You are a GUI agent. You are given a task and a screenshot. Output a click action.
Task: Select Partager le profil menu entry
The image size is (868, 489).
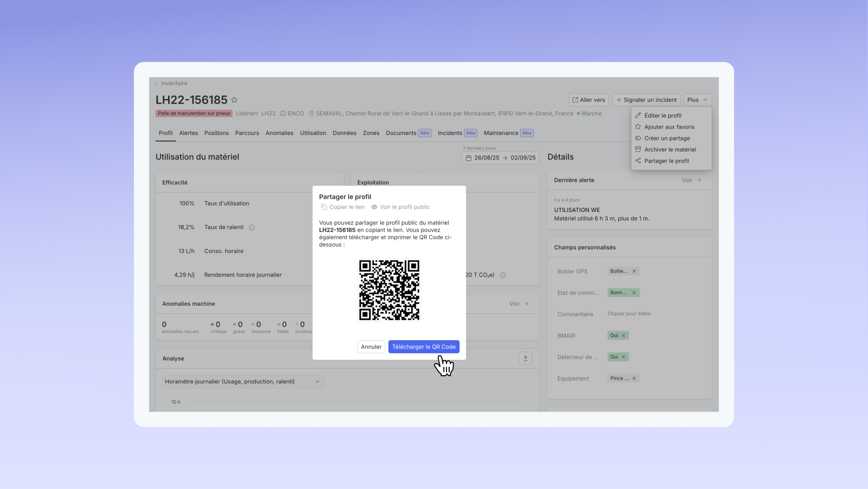[671, 161]
